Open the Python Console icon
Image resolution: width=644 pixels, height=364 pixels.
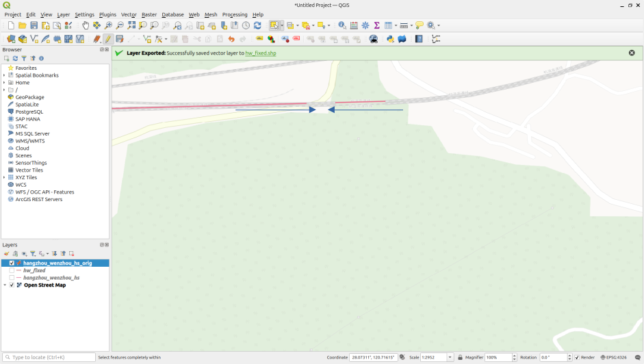point(390,39)
